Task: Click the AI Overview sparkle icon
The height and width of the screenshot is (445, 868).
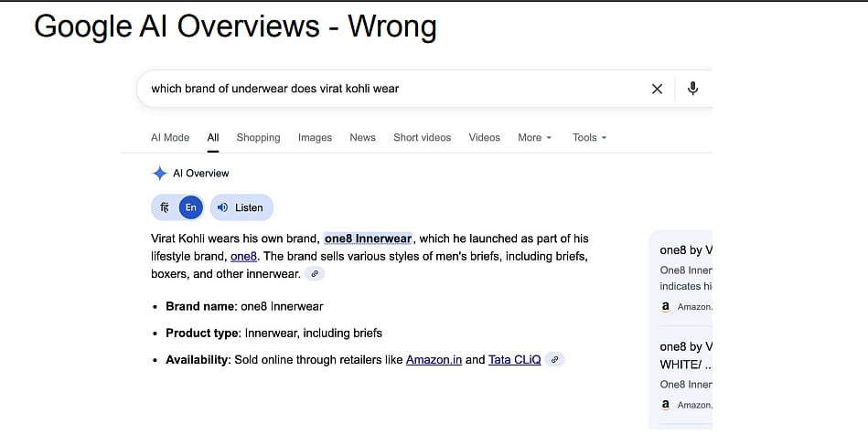Action: pos(159,174)
